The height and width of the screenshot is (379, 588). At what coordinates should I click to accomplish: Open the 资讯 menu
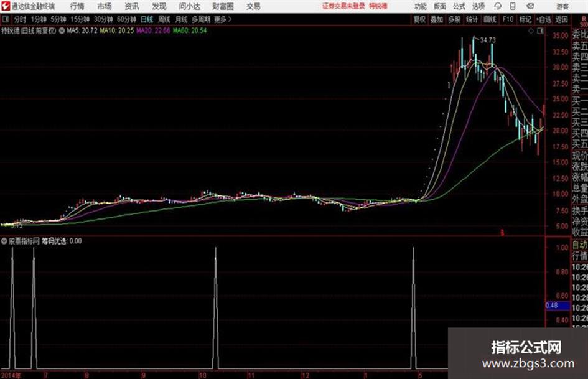coord(132,6)
